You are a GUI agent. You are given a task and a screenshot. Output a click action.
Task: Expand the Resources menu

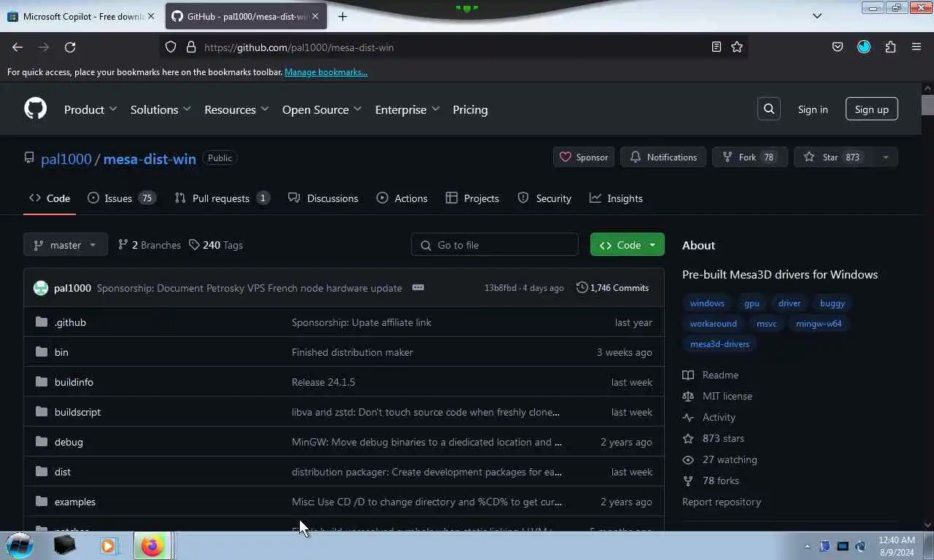tap(236, 109)
